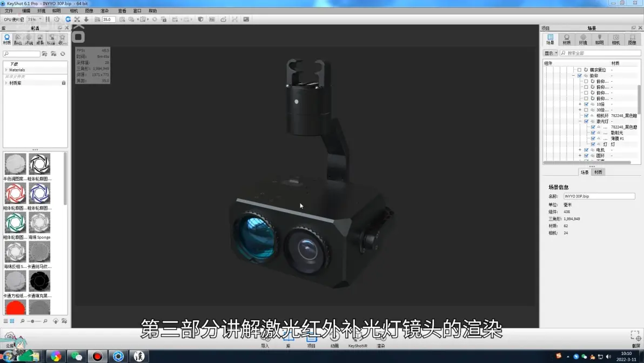Toggle the 电机 checkbox
Image resolution: width=644 pixels, height=363 pixels.
pos(586,150)
